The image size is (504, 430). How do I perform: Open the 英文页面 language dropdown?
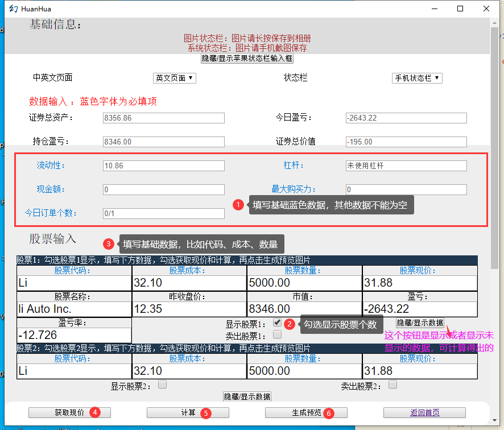pyautogui.click(x=175, y=78)
